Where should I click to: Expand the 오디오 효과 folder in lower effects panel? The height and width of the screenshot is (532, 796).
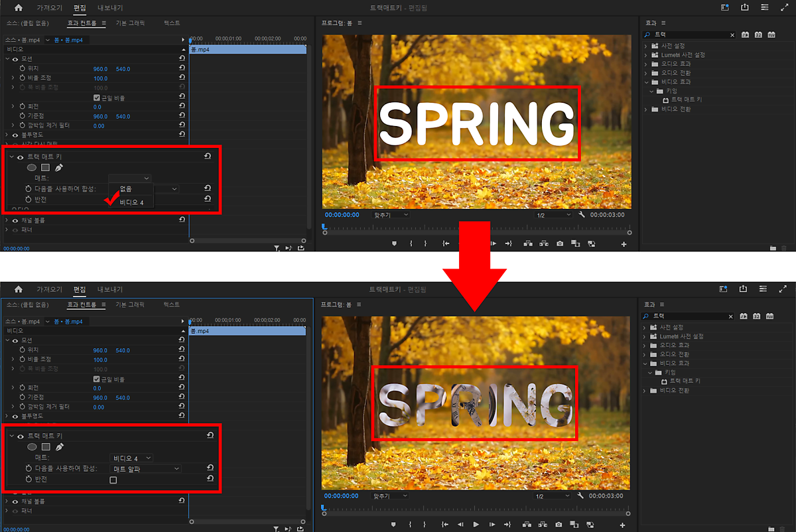point(645,345)
